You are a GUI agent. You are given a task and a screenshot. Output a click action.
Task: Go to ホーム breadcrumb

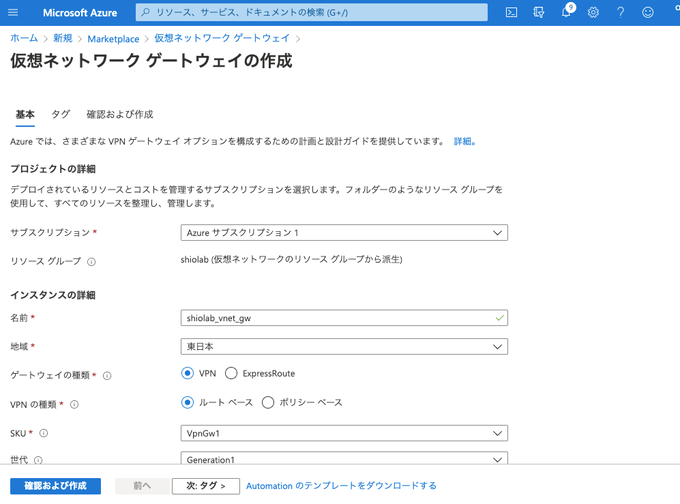(24, 38)
